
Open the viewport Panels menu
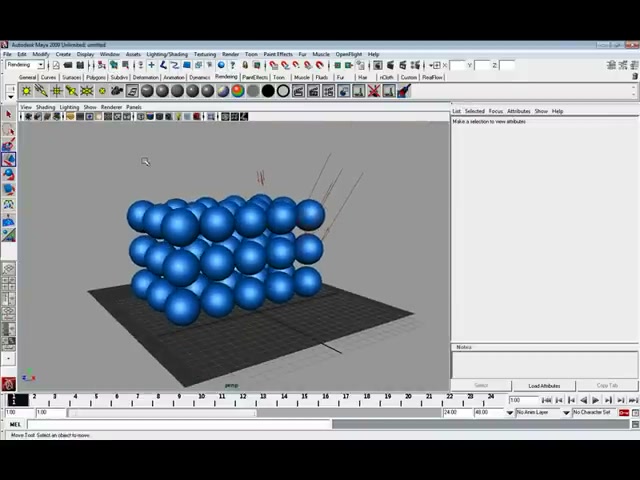134,107
